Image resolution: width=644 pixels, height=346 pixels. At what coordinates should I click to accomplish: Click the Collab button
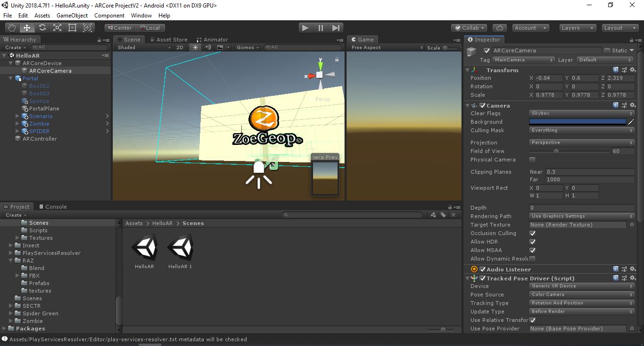[x=469, y=28]
